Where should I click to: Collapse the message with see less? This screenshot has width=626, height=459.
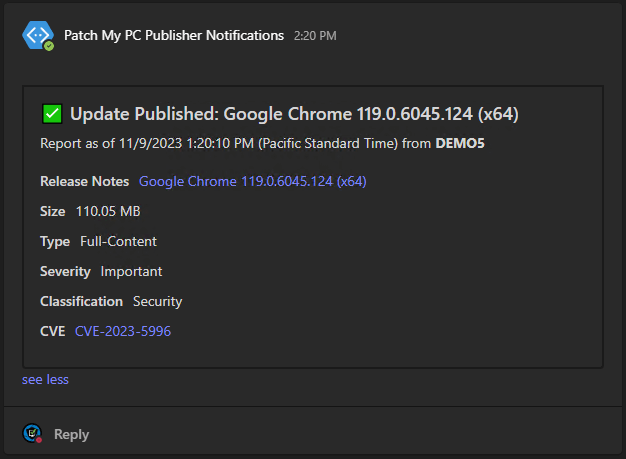(45, 380)
